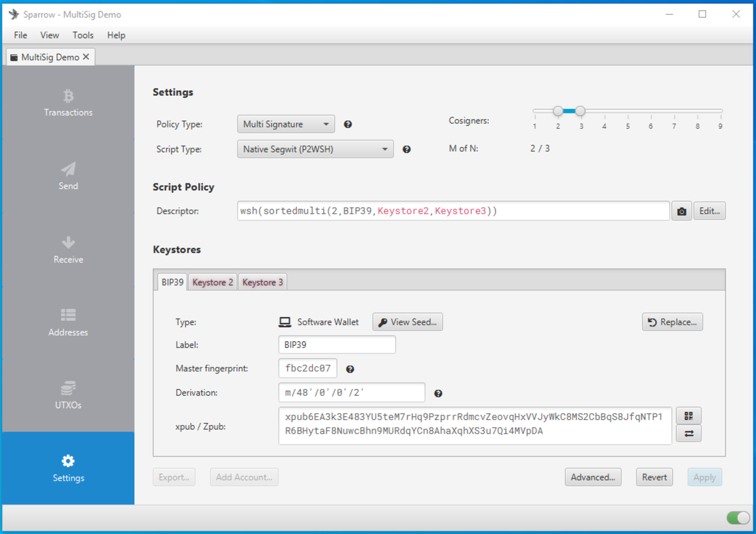Click the Cosigners slider thumb at 2

pos(558,111)
